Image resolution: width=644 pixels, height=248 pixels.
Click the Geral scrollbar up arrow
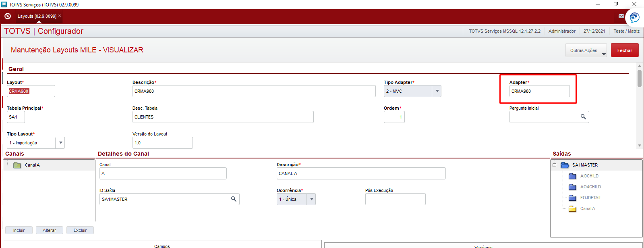pyautogui.click(x=640, y=65)
